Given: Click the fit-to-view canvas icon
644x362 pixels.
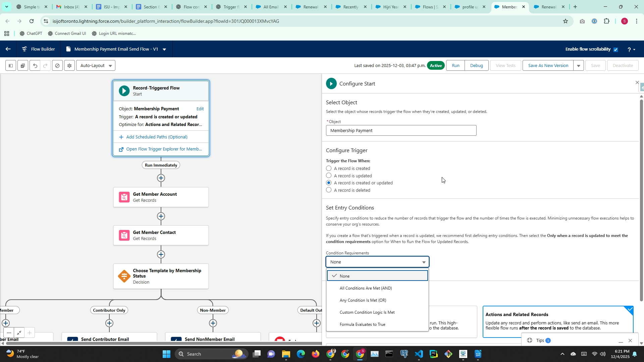Looking at the screenshot, I should [x=19, y=333].
